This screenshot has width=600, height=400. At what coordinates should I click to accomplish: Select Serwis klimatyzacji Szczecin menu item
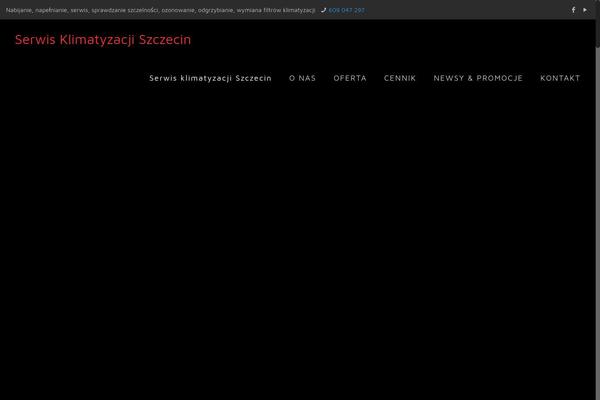(210, 78)
